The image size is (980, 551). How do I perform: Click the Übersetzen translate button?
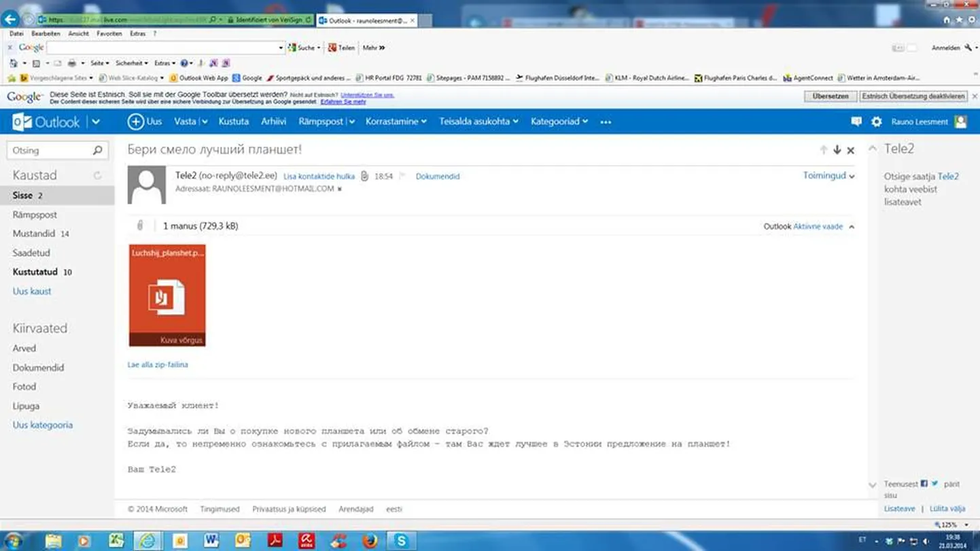coord(830,96)
